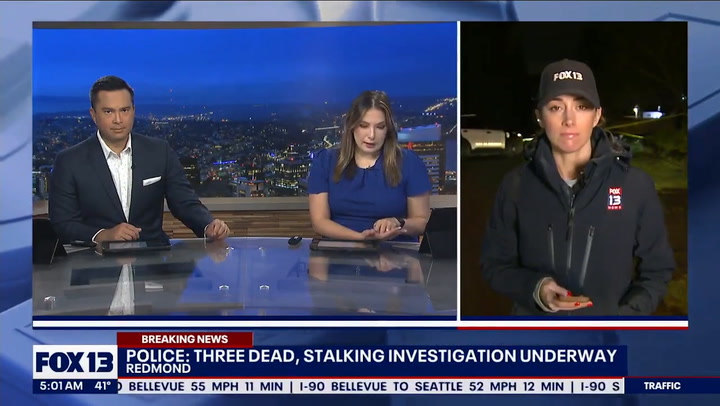
Task: Click the small black device on the desk
Action: click(x=295, y=240)
